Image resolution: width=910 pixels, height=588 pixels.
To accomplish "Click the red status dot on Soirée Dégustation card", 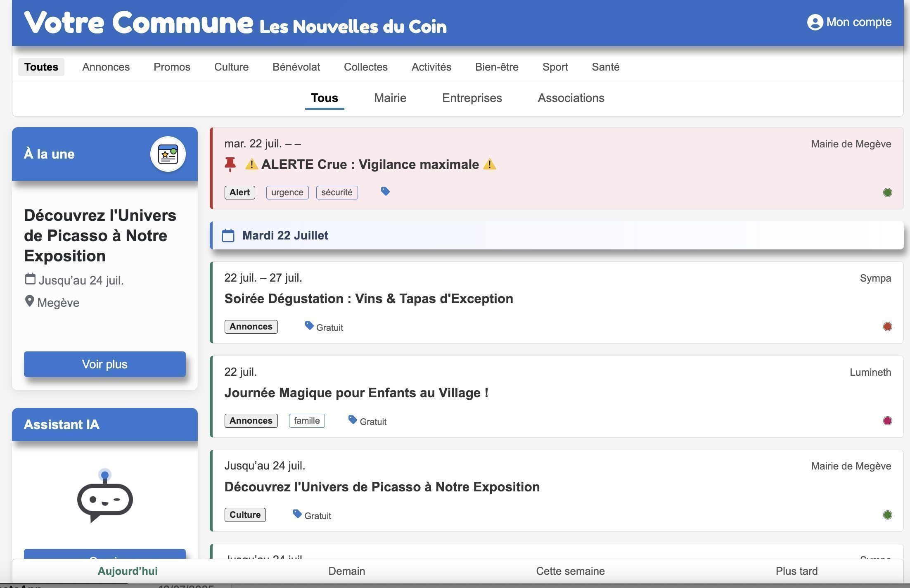I will coord(887,327).
